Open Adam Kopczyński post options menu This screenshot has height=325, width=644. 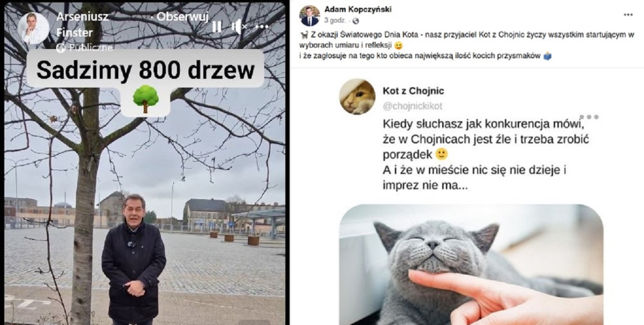[628, 14]
